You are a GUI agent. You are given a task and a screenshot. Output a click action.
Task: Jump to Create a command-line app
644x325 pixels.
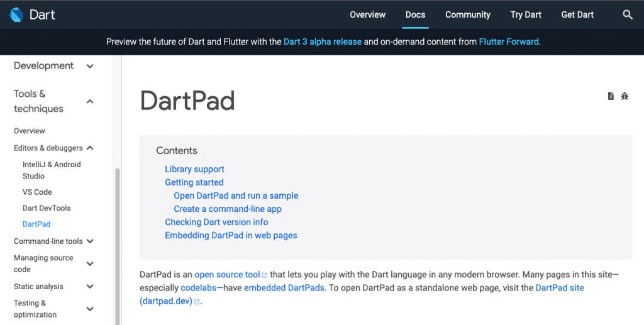tap(228, 209)
